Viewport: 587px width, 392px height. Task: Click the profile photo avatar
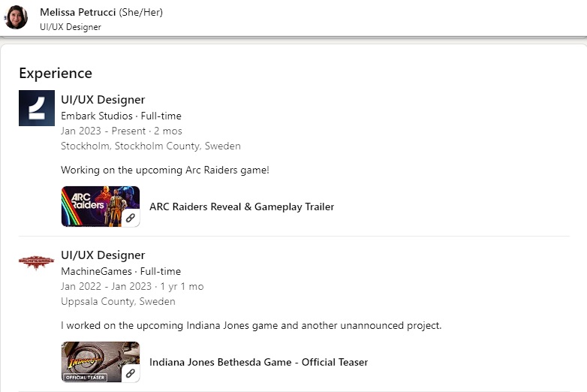16,17
